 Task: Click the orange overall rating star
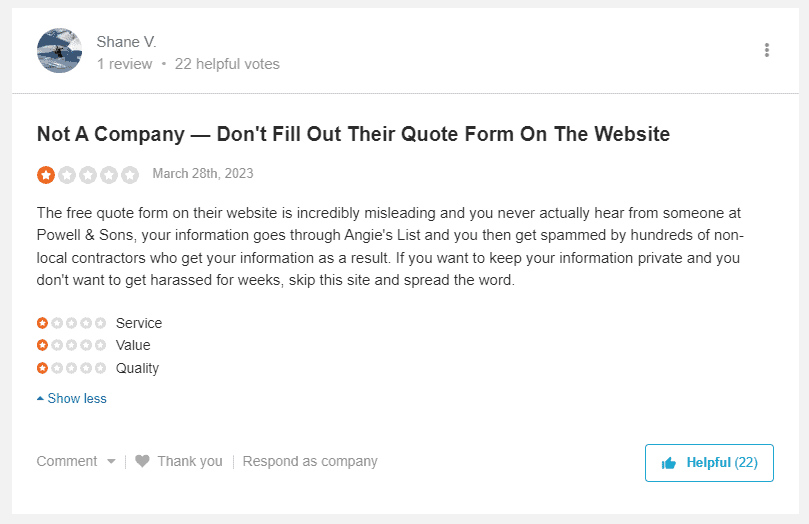coord(46,175)
